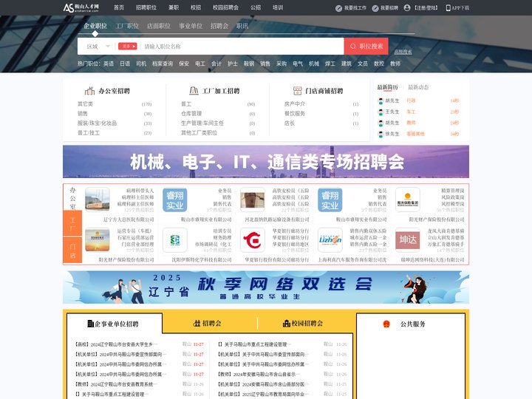The image size is (532, 399).
Task: Click the 我要找工作 icon in the header
Action: click(338, 8)
